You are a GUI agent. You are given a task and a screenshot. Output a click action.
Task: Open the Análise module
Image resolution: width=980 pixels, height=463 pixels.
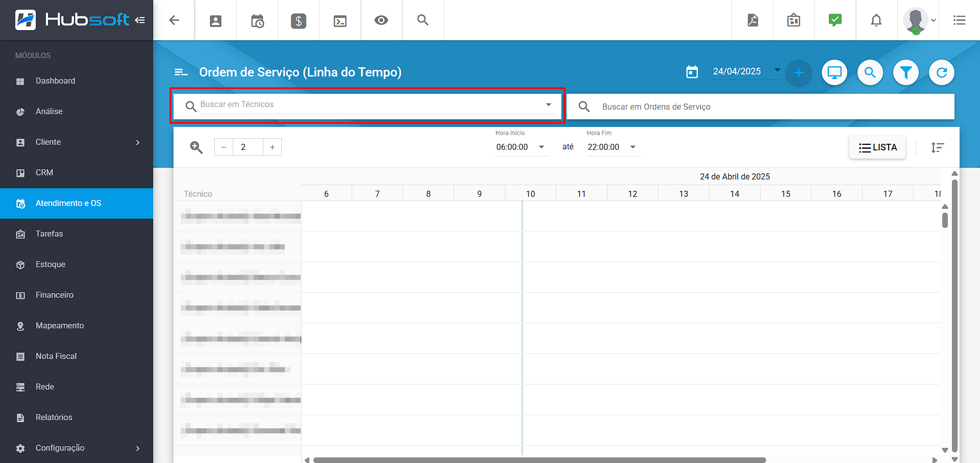click(x=77, y=112)
